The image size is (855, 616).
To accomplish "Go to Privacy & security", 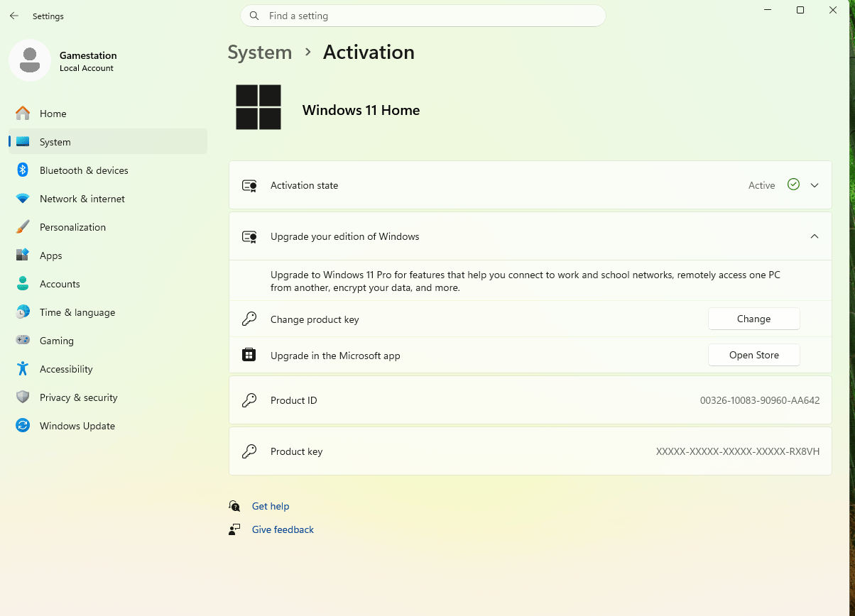I will tap(108, 397).
